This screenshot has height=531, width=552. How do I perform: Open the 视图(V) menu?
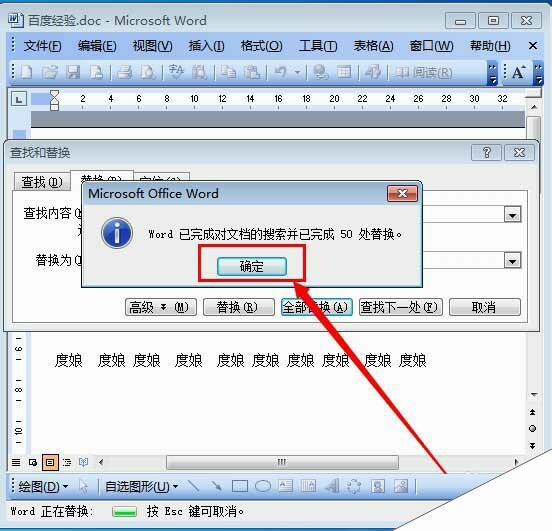point(152,46)
